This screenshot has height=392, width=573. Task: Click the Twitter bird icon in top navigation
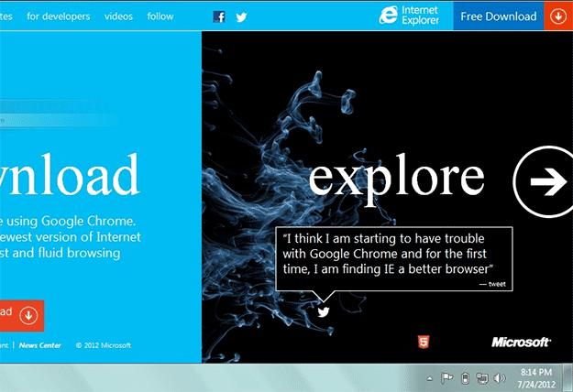tap(242, 16)
